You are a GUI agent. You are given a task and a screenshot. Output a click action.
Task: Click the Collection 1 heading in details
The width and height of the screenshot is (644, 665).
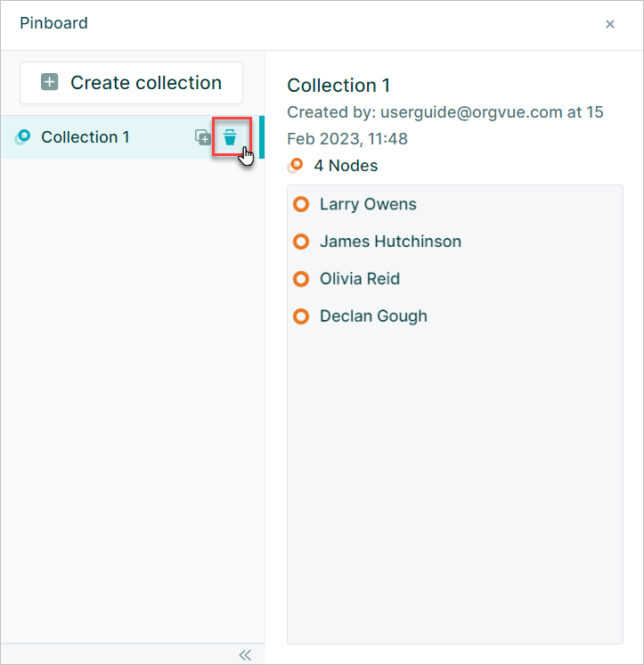tap(338, 86)
